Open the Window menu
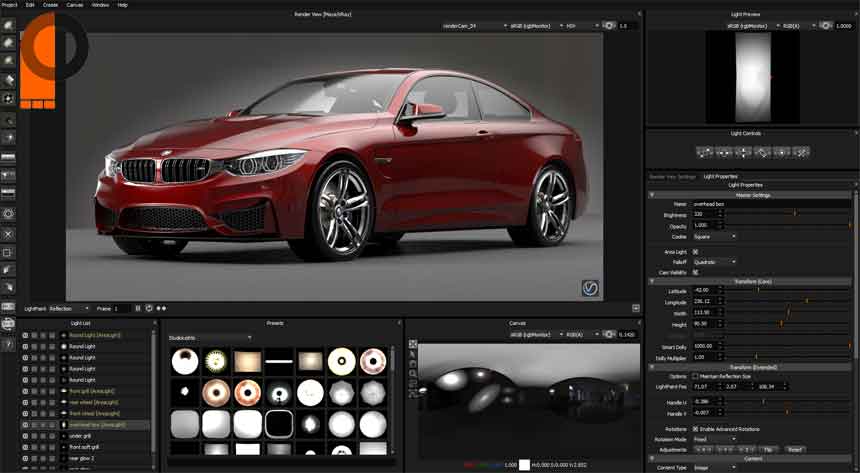Screen dimensions: 860x473 [100, 5]
